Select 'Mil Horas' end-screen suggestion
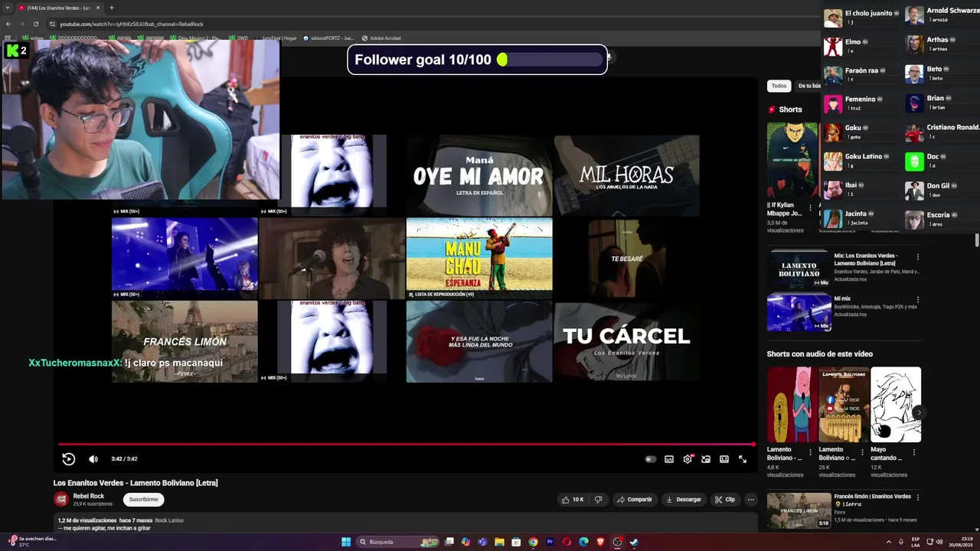 pyautogui.click(x=626, y=175)
